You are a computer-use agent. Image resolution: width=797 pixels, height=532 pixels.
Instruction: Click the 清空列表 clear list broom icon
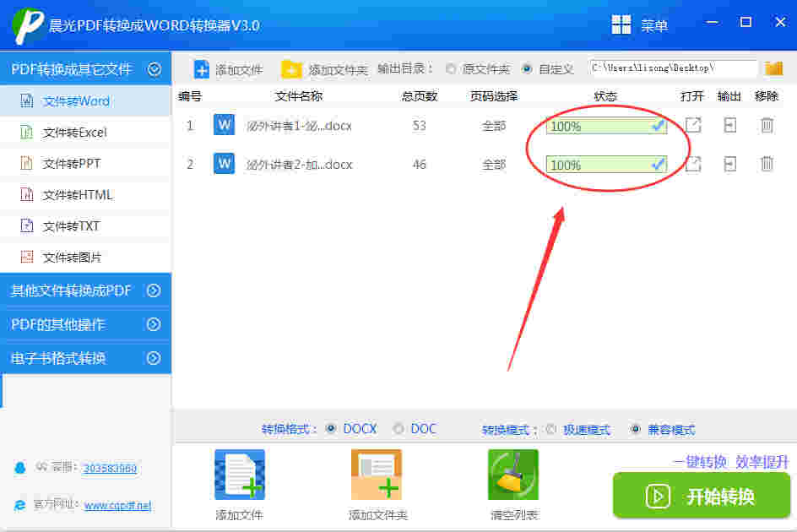(x=512, y=474)
